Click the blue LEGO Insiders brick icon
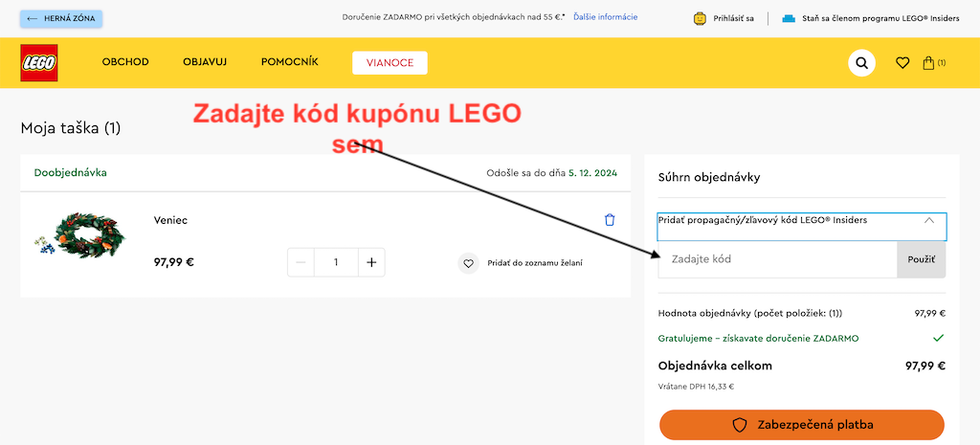Image resolution: width=980 pixels, height=445 pixels. 789,18
